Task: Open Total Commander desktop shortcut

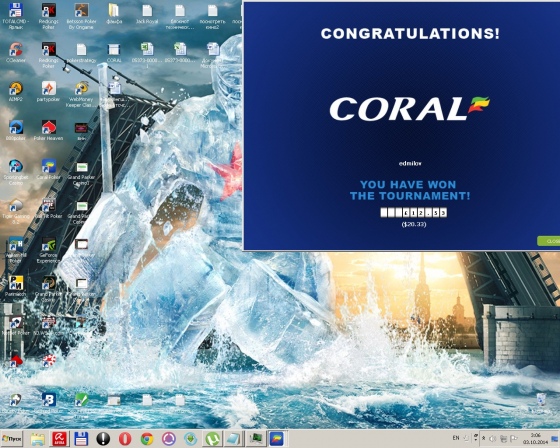Action: coord(15,16)
